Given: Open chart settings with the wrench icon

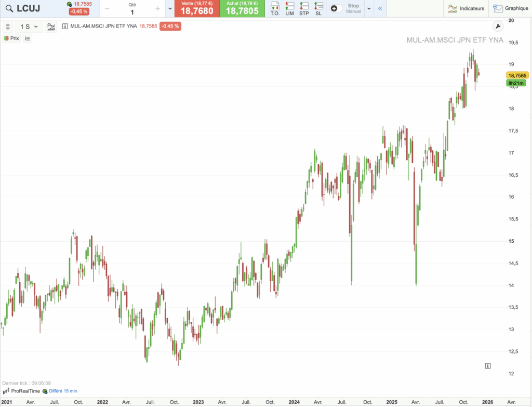Looking at the screenshot, I should click(x=498, y=25).
